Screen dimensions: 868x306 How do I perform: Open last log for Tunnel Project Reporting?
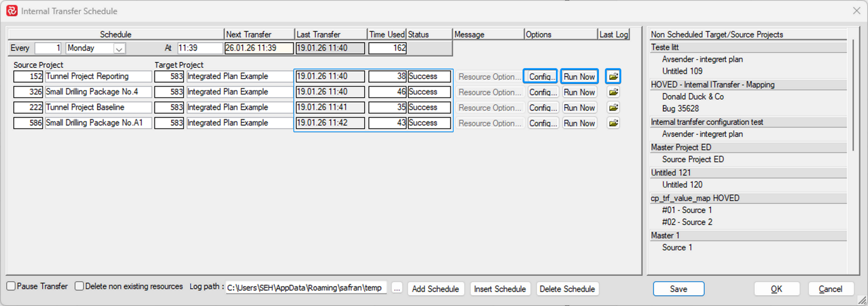point(613,76)
